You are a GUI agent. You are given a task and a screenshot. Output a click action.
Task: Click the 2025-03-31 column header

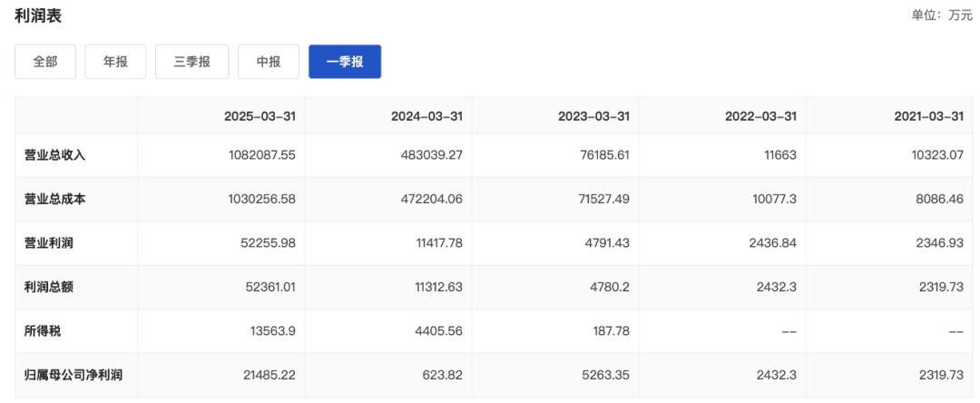260,117
